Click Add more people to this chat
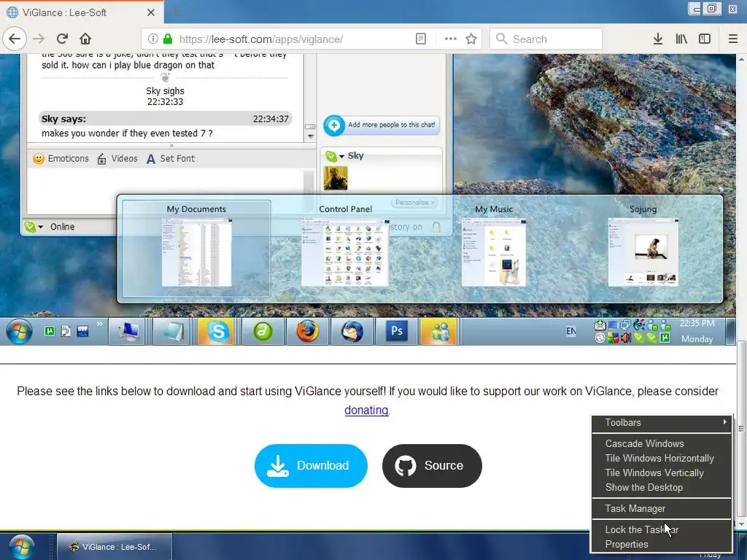Screen dimensions: 747x560 click(x=381, y=125)
